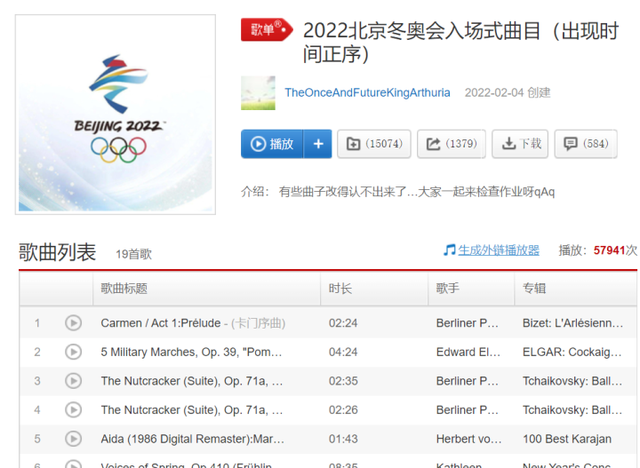Play track 5 Aida 1986 Digital Remaster
This screenshot has height=468, width=640.
(73, 439)
